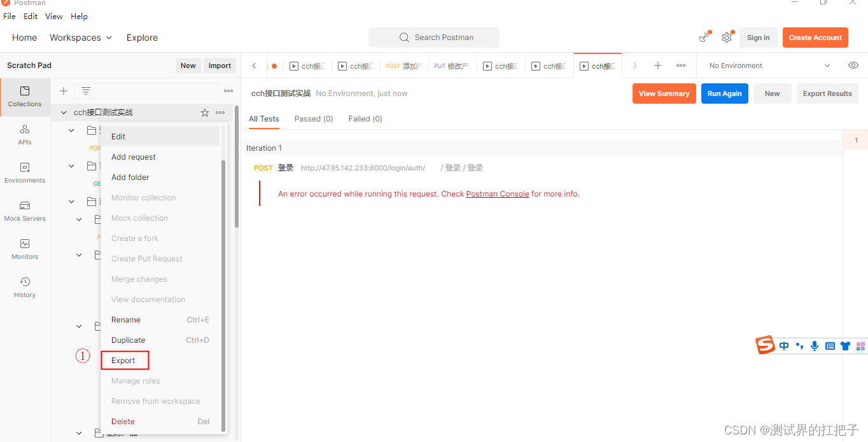The height and width of the screenshot is (442, 868).
Task: Open the Workspaces dropdown
Action: click(80, 38)
